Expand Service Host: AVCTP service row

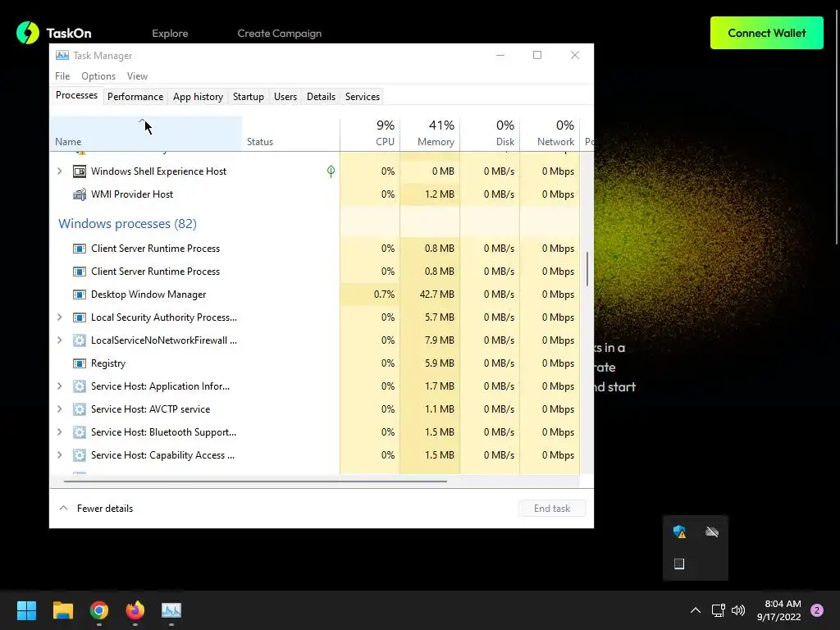click(x=59, y=410)
